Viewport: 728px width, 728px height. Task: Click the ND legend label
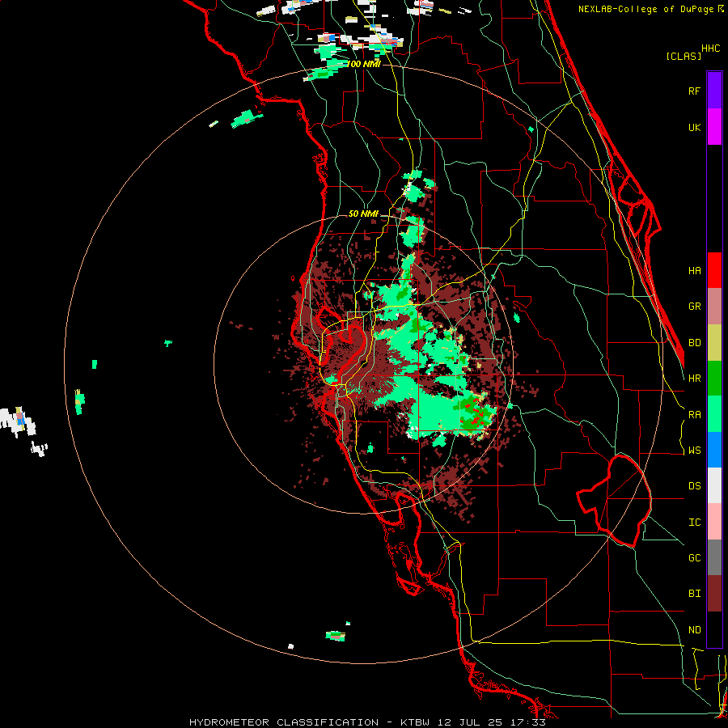pyautogui.click(x=694, y=629)
